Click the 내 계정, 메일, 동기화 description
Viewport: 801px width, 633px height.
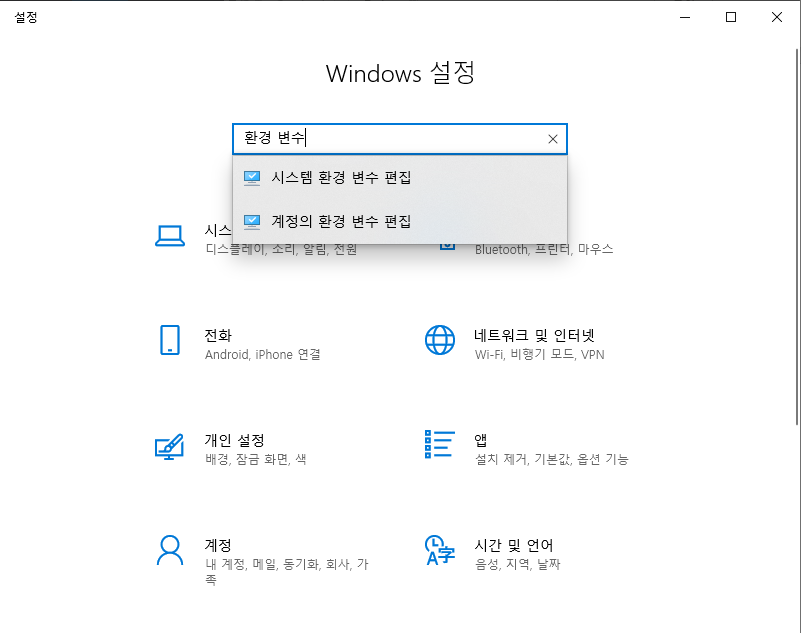coord(287,572)
